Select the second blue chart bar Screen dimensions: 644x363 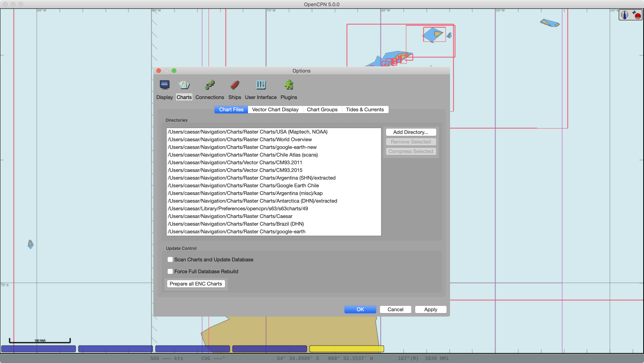(x=116, y=349)
